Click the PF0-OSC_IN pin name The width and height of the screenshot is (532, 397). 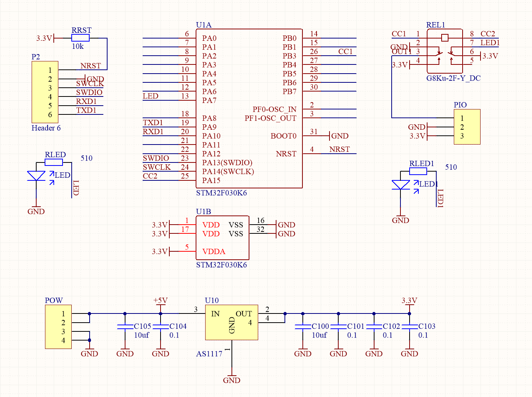click(275, 109)
